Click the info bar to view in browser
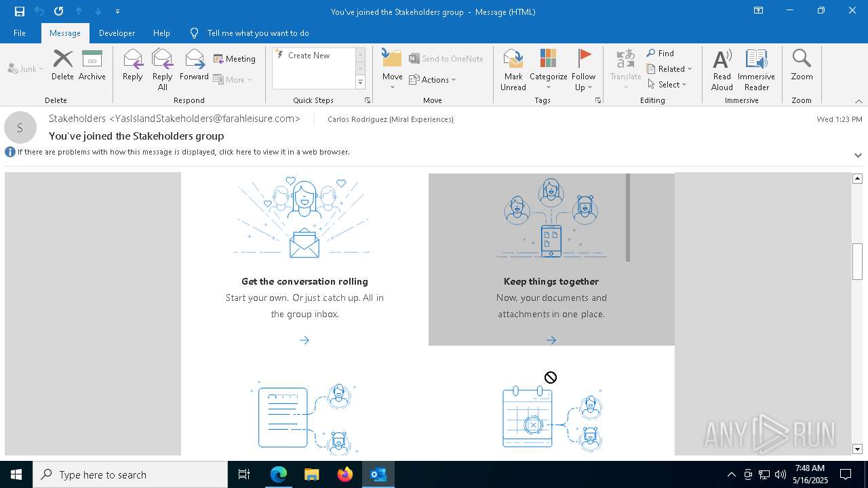 [x=183, y=152]
